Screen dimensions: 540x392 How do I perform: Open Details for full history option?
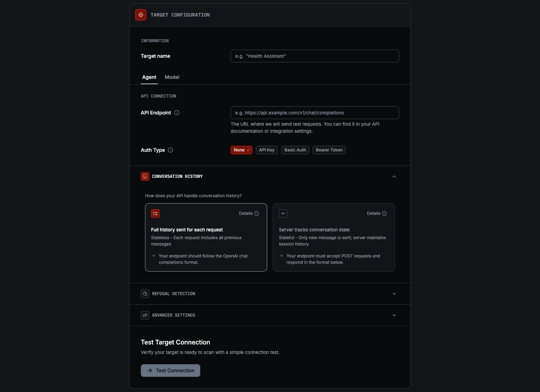tap(249, 213)
